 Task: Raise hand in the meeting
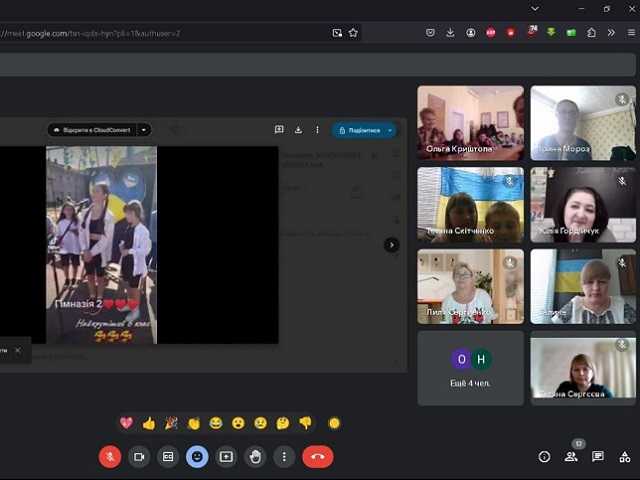pos(255,456)
